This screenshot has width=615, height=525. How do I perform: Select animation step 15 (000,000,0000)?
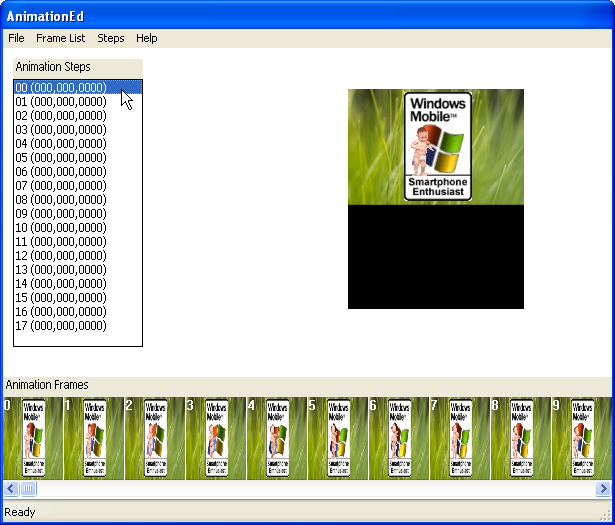[x=78, y=297]
